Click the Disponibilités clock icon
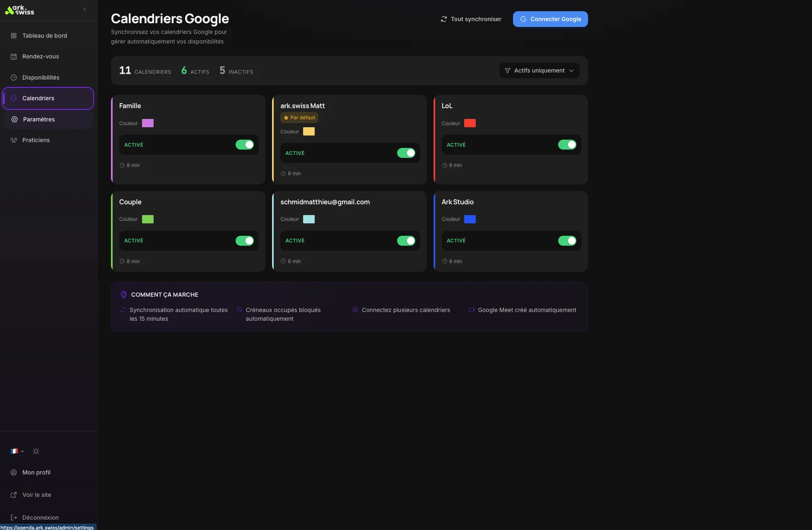Viewport: 812px width, 530px height. coord(14,77)
